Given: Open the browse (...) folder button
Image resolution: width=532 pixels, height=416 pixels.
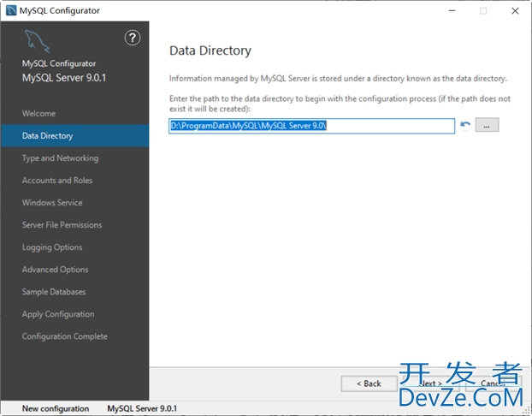Looking at the screenshot, I should pyautogui.click(x=487, y=125).
